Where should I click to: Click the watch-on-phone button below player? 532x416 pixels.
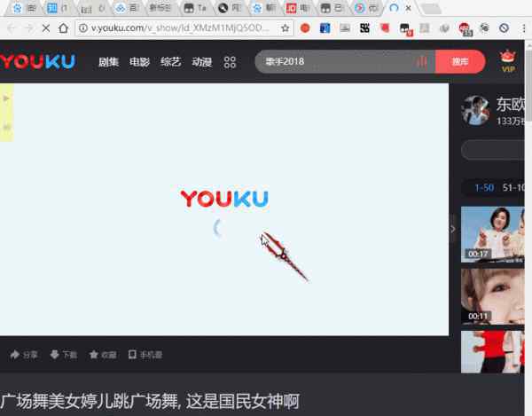145,355
